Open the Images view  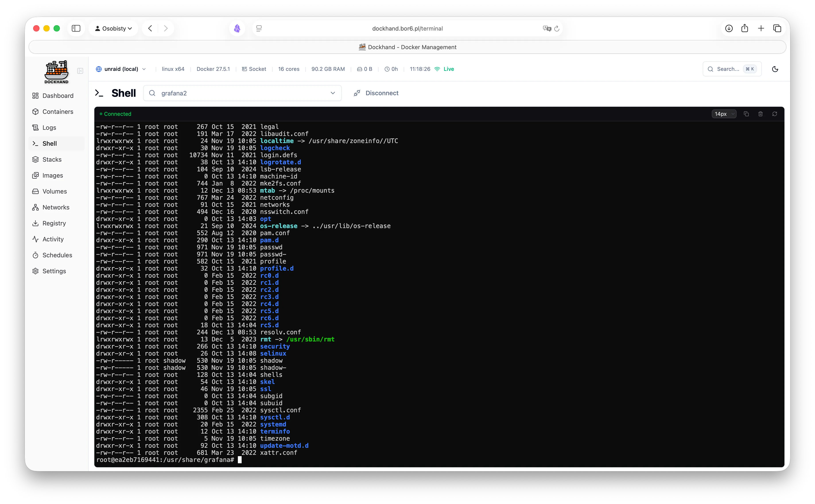[x=53, y=175]
